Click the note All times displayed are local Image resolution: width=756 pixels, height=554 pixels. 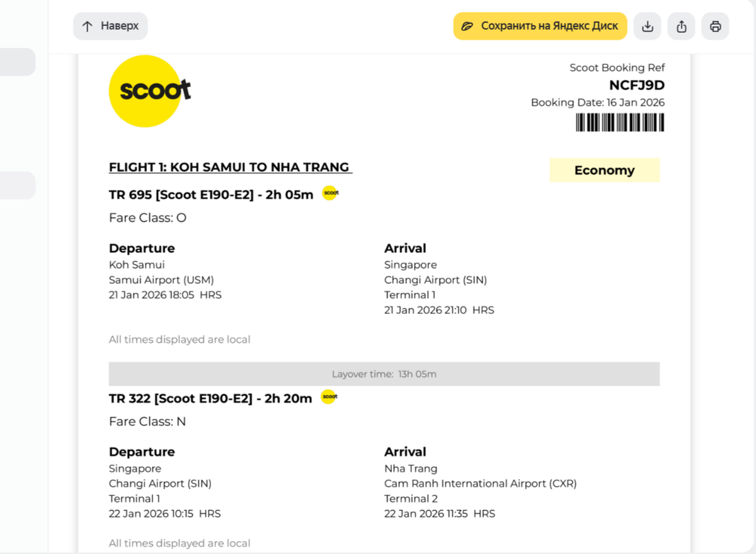(x=179, y=339)
